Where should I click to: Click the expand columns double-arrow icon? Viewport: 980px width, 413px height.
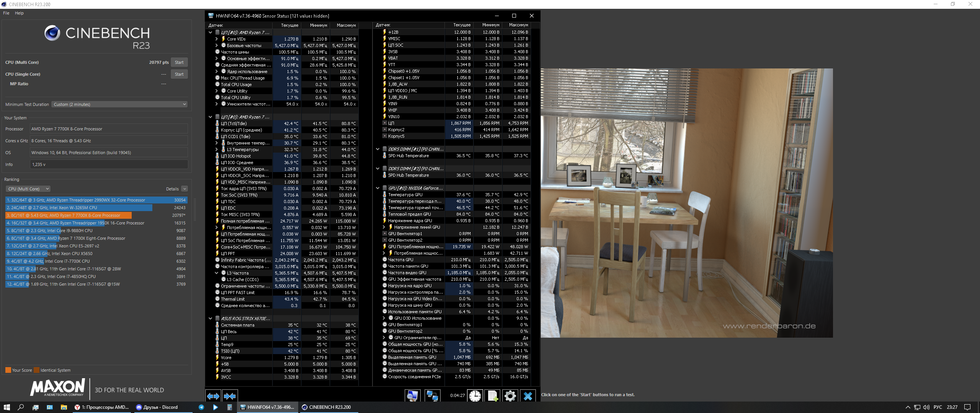[213, 396]
